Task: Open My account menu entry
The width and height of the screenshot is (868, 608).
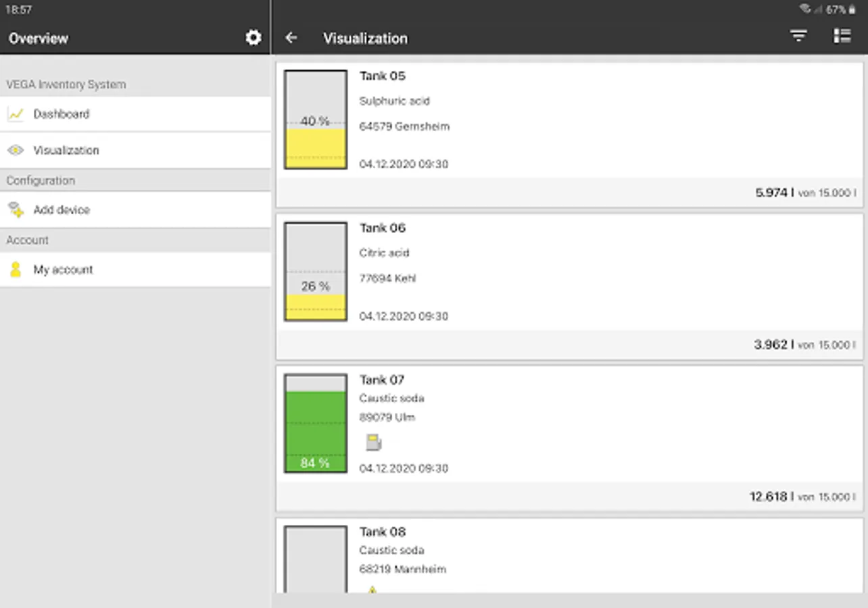Action: 135,270
